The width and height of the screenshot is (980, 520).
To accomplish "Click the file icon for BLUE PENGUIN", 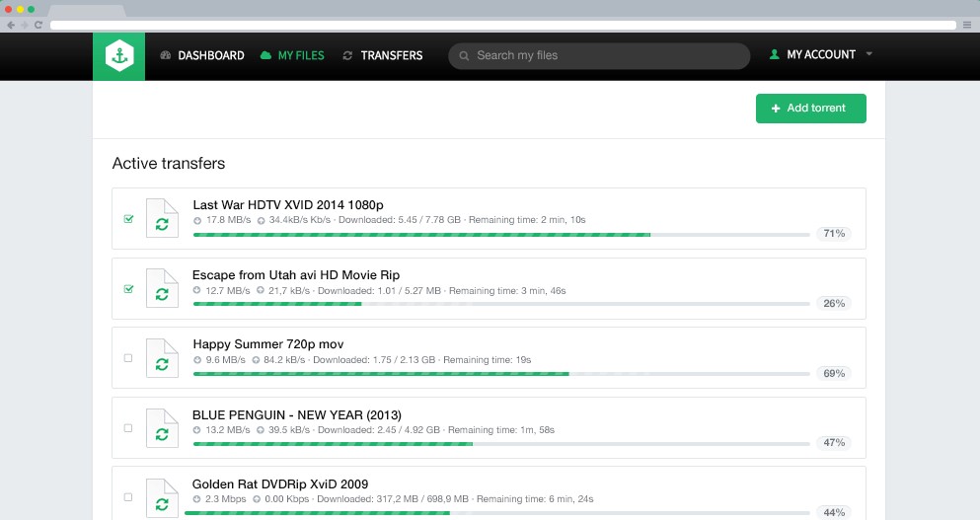I will (162, 429).
